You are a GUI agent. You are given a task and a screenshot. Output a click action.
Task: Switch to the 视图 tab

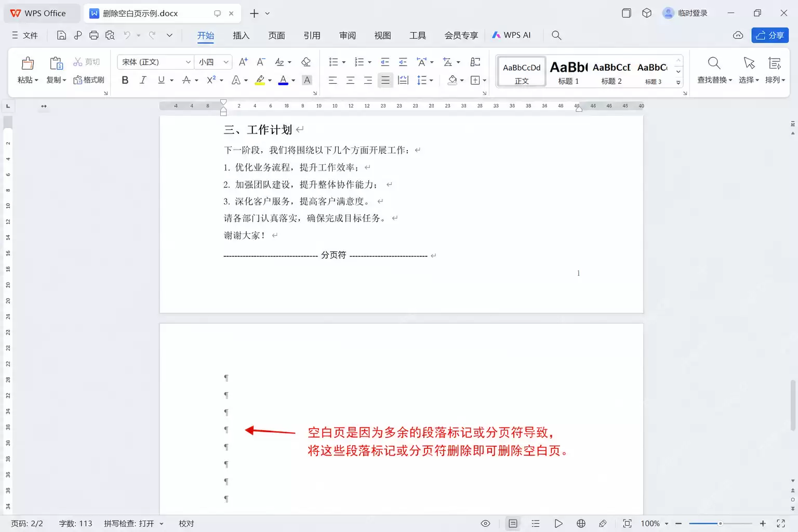click(x=382, y=35)
